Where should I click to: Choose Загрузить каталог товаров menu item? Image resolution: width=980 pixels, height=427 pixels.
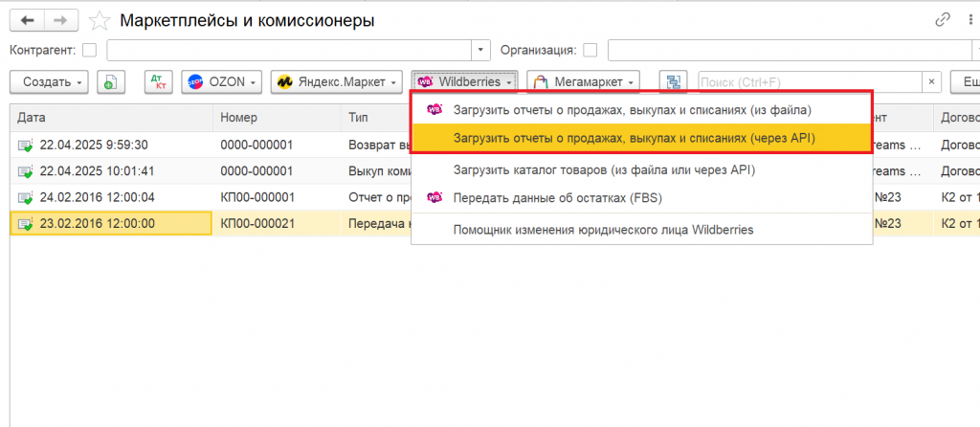coord(640,169)
